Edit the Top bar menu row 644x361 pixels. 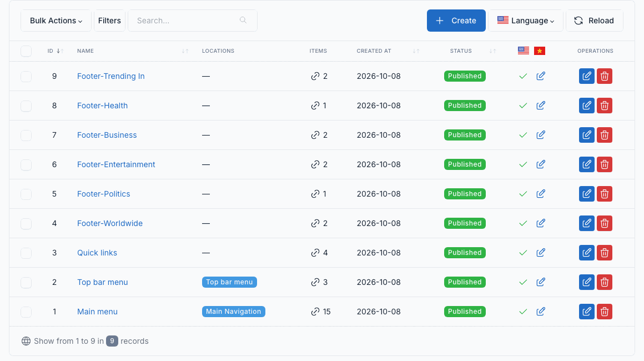pyautogui.click(x=586, y=282)
